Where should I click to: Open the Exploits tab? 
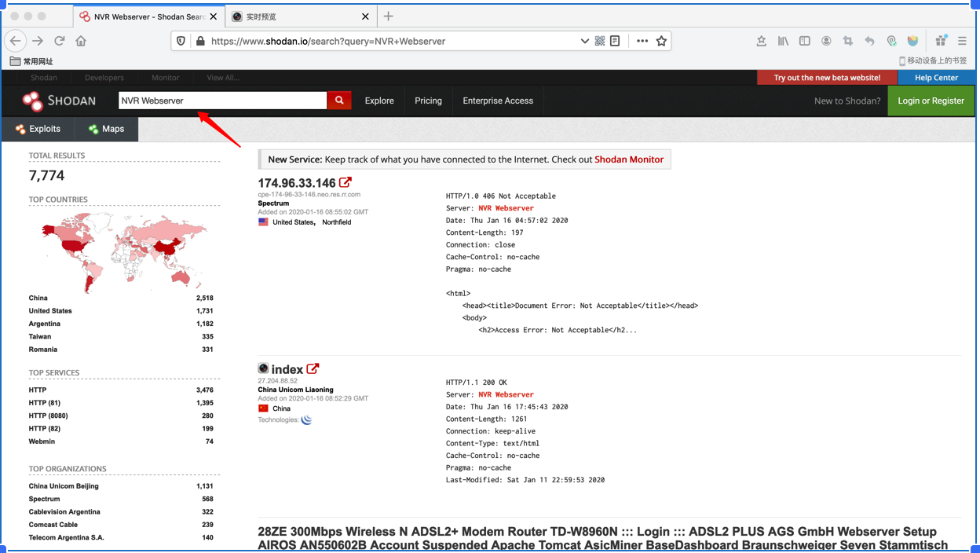click(38, 129)
